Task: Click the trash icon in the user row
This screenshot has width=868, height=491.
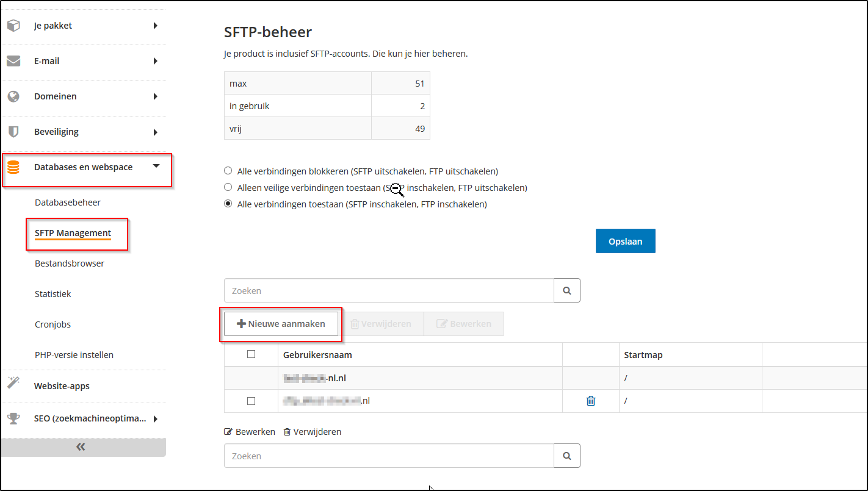Action: (591, 401)
